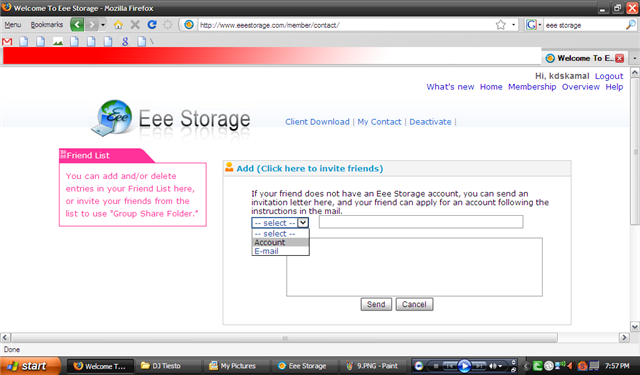This screenshot has height=375, width=640.
Task: Open the landscape picture bookmark icon
Action: [x=58, y=42]
